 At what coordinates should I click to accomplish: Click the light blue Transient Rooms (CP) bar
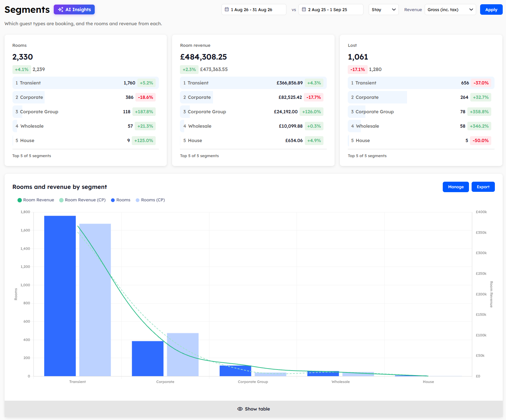tap(95, 300)
